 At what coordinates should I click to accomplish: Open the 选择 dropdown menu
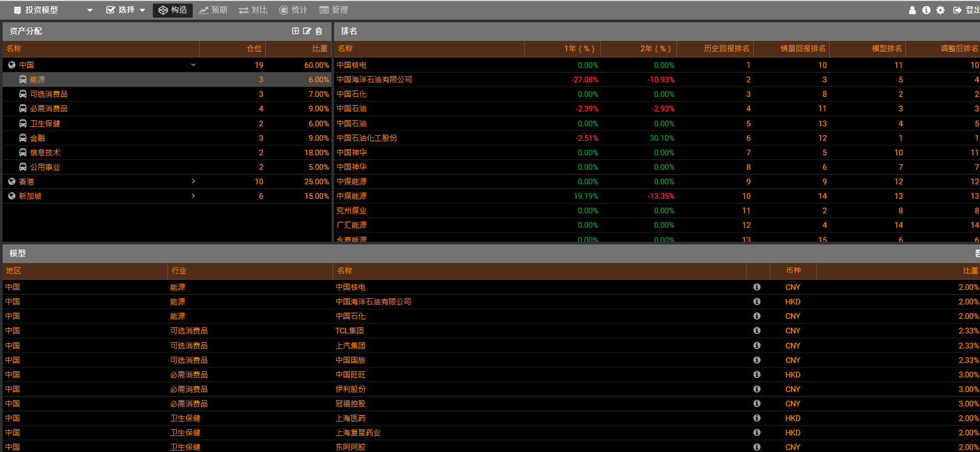tap(126, 10)
